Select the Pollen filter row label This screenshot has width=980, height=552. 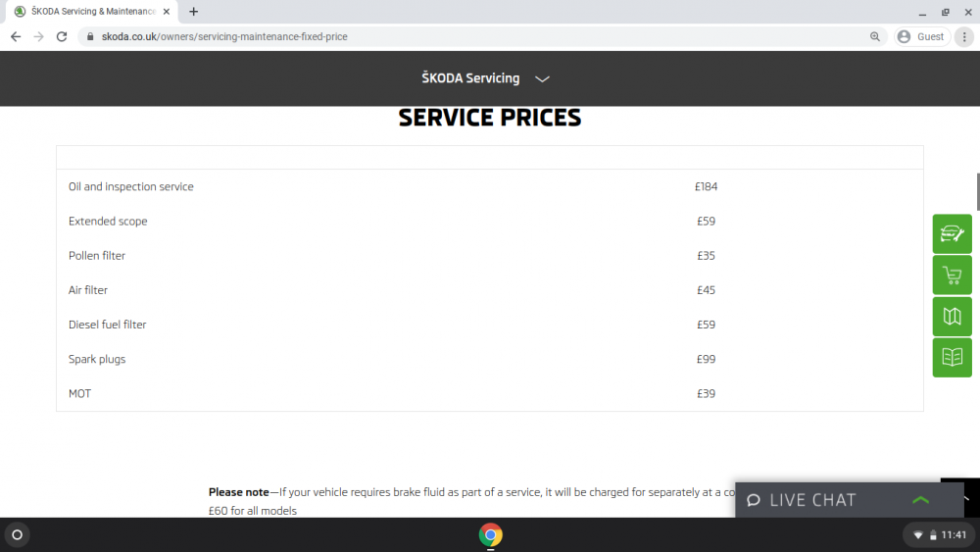97,256
